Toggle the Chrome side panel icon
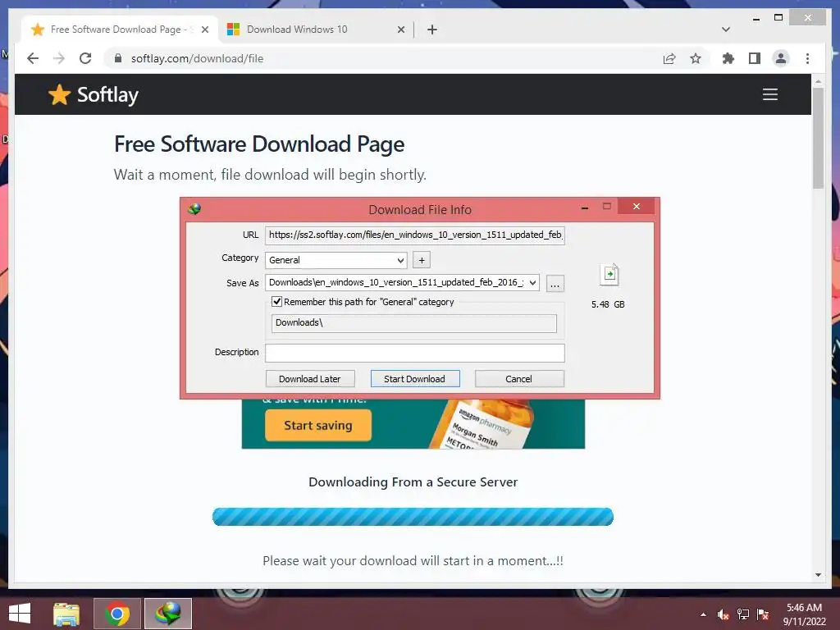This screenshot has width=840, height=630. point(755,58)
